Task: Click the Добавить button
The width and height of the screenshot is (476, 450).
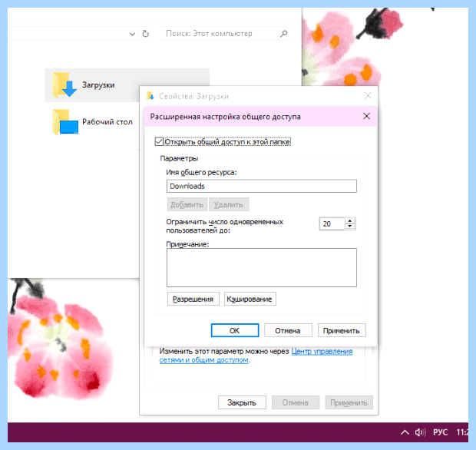Action: [x=187, y=205]
